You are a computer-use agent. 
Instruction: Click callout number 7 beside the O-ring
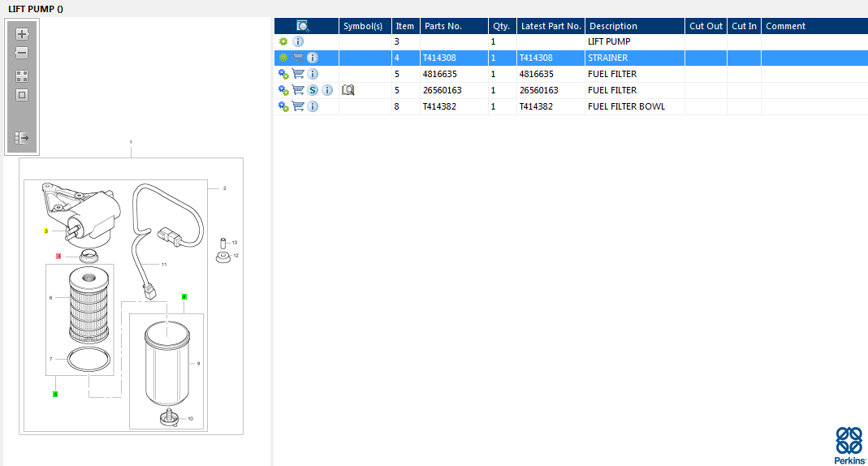pos(50,359)
